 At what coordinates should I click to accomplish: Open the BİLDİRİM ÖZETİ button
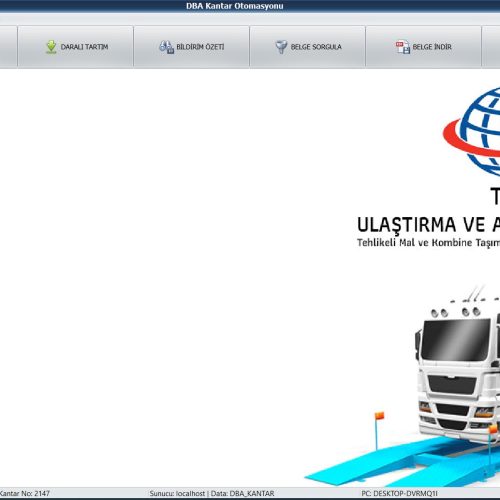191,47
